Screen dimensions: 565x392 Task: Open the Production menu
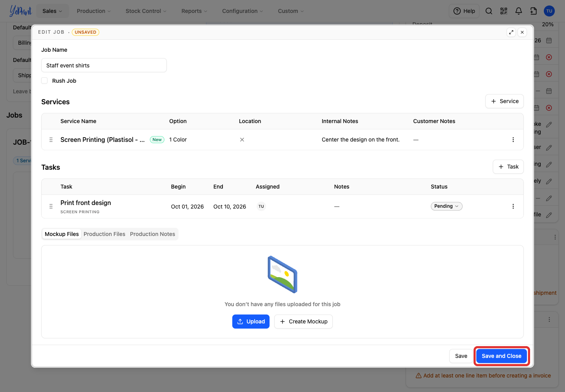94,11
